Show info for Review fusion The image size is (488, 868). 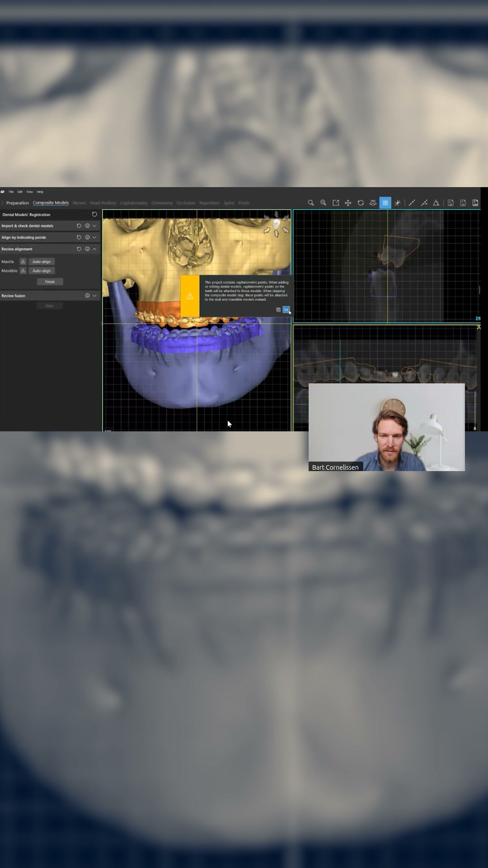pos(87,296)
